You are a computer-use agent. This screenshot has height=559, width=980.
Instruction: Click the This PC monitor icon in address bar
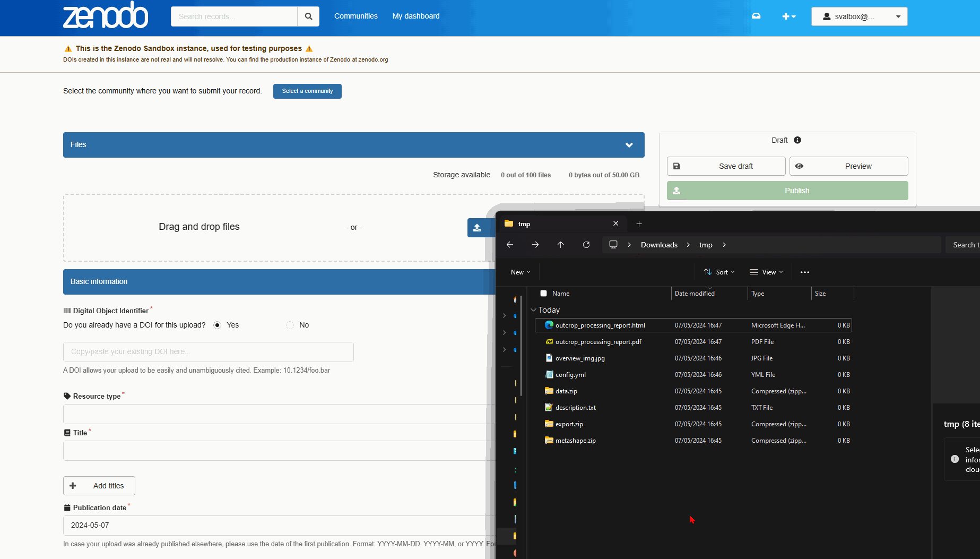click(x=613, y=245)
